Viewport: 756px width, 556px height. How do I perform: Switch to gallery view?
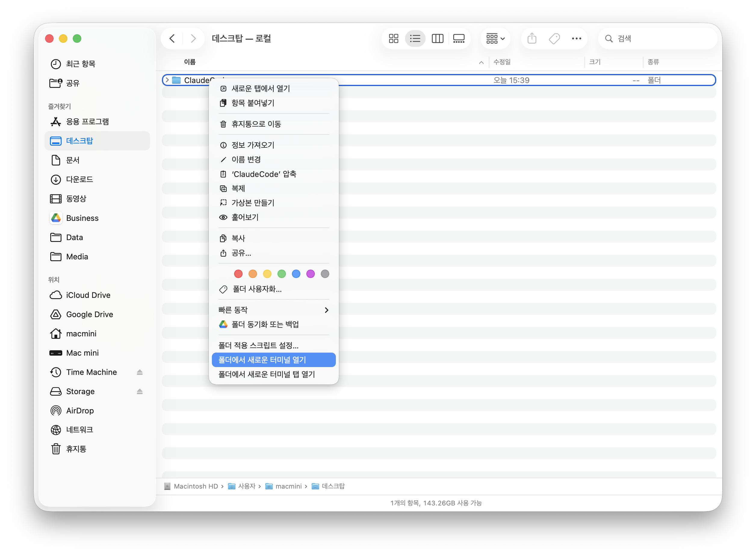(x=459, y=39)
